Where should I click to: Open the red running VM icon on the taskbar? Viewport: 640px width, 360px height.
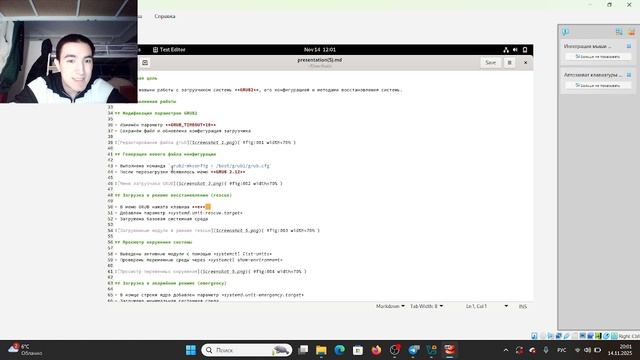click(450, 350)
